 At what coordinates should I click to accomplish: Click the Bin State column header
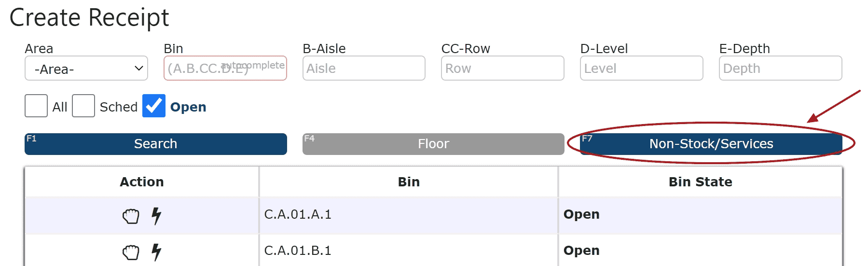coord(701,182)
